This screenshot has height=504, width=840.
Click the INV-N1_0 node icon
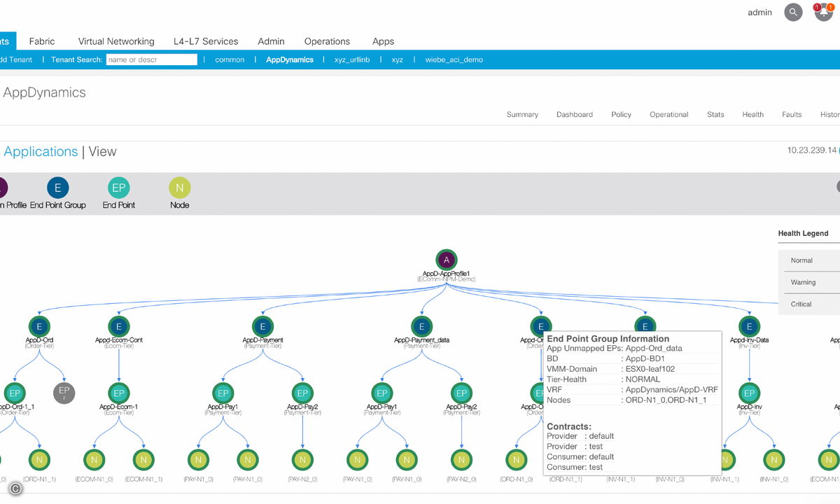tap(773, 460)
